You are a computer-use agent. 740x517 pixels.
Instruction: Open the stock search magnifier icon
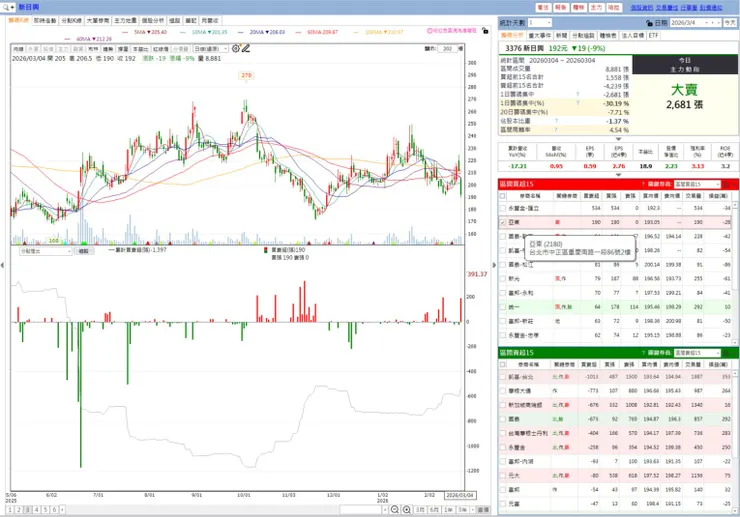(6, 7)
